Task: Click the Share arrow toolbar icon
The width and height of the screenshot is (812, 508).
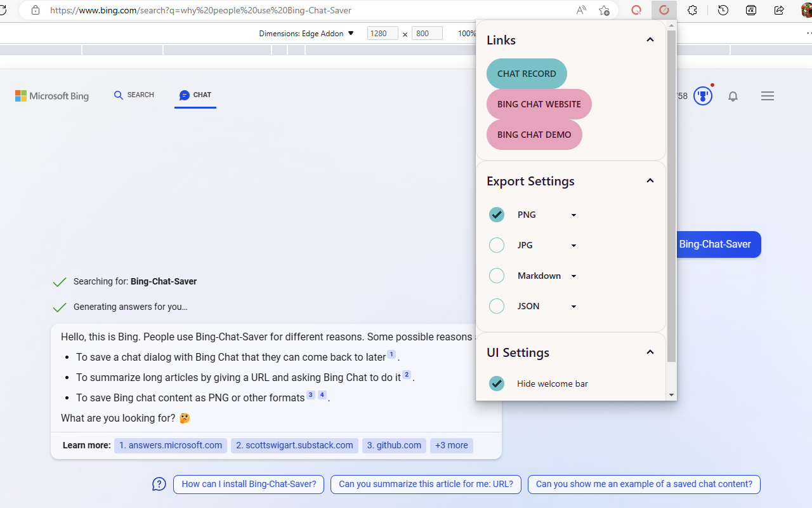Action: [x=780, y=10]
